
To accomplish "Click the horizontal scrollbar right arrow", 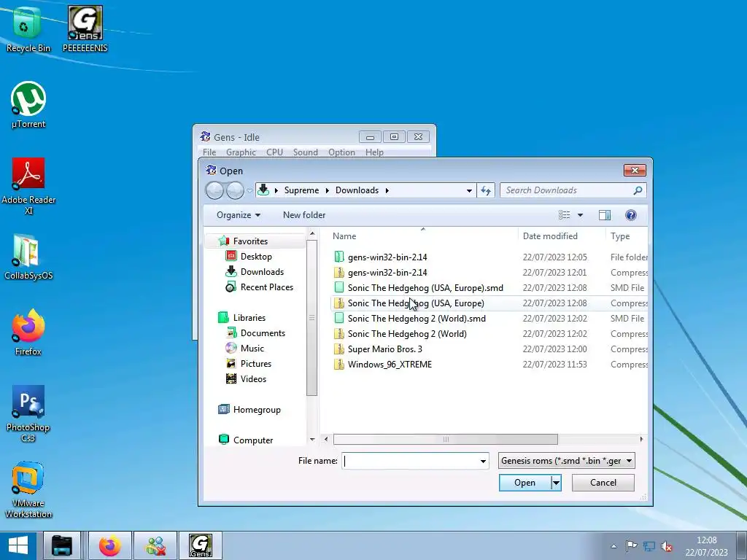I will 641,439.
